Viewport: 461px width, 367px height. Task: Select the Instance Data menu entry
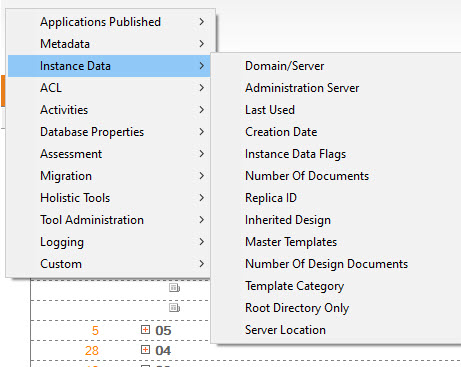(109, 66)
